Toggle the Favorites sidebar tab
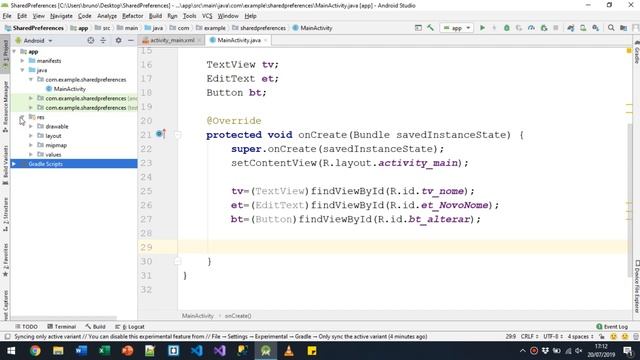This screenshot has height=360, width=640. 5,260
